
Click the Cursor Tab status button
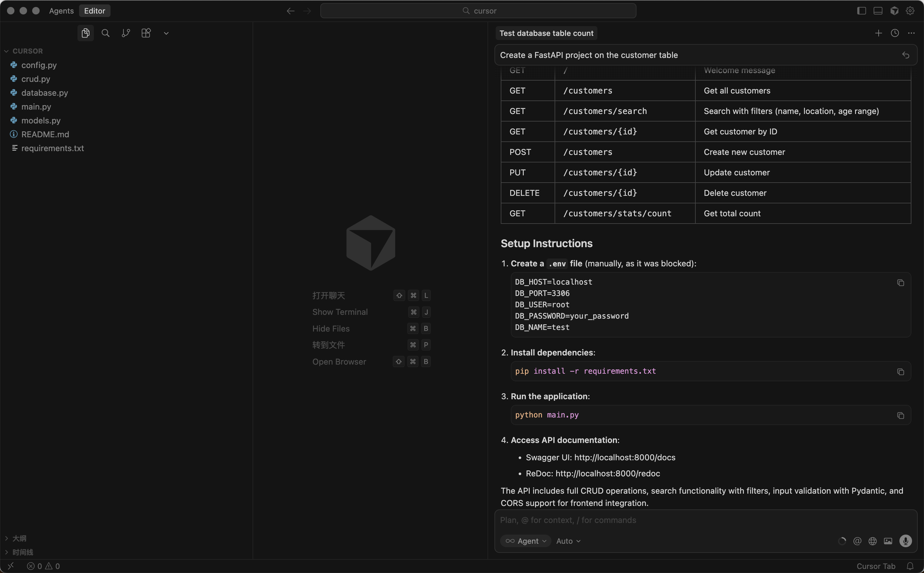876,566
